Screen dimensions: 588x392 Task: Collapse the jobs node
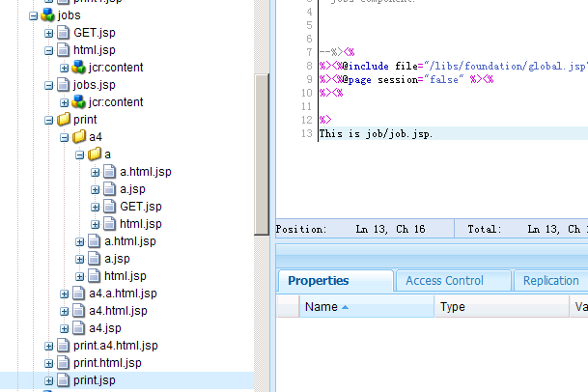[34, 15]
